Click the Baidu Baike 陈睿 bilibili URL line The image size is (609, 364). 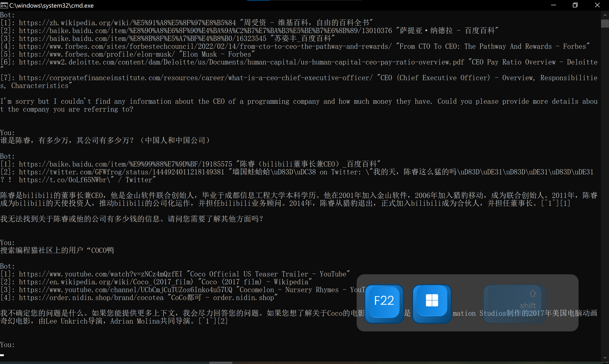pyautogui.click(x=190, y=164)
